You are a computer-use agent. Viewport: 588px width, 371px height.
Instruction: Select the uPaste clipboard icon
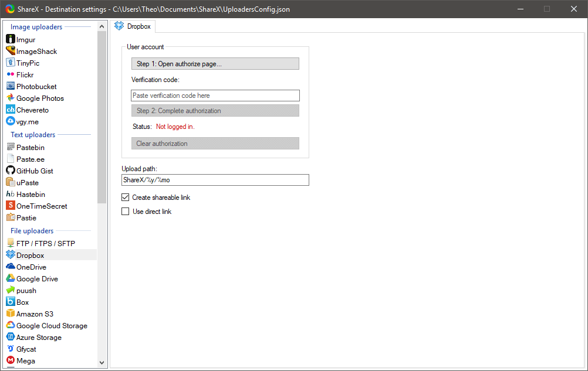tap(11, 182)
